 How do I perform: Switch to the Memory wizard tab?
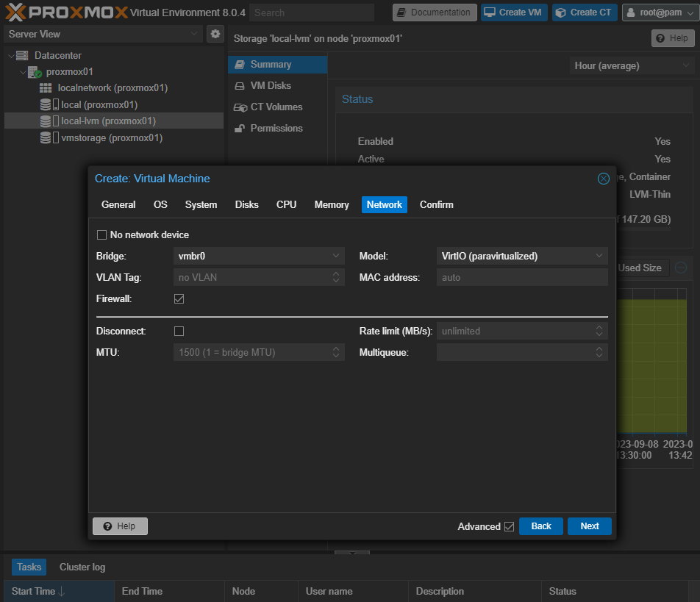coord(331,204)
